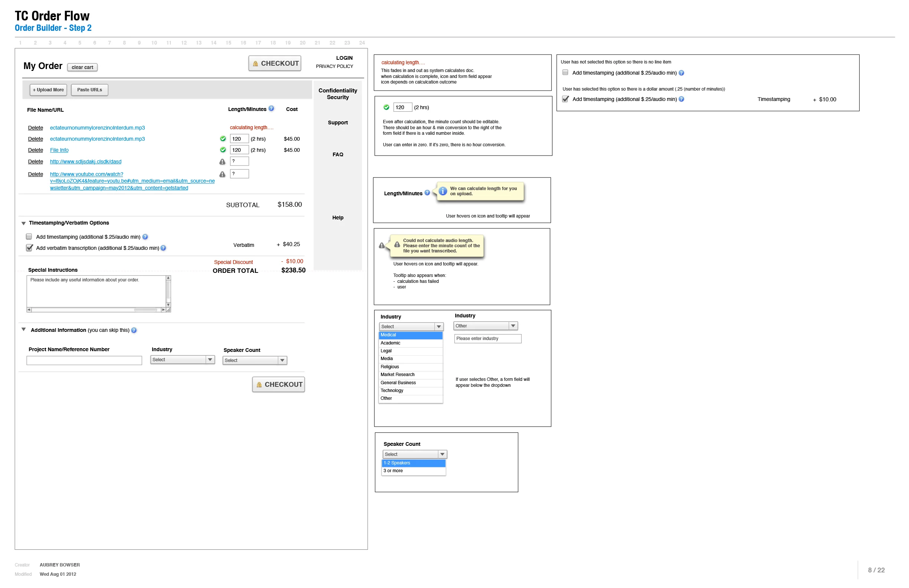The image size is (909, 588).
Task: Enable the Add timestamping checkbox
Action: [29, 236]
